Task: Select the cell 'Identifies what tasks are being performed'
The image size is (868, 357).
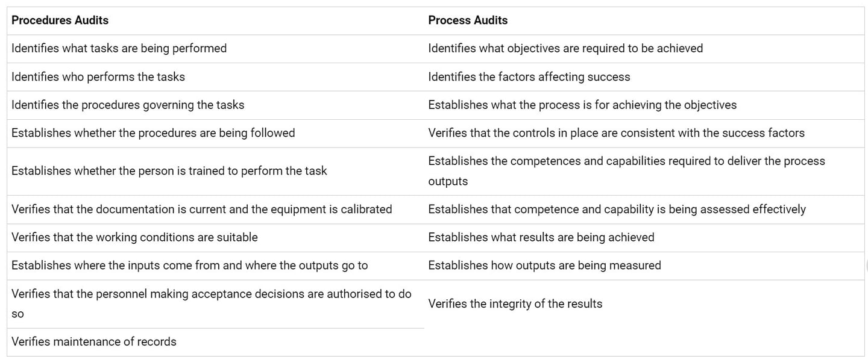Action: point(215,49)
